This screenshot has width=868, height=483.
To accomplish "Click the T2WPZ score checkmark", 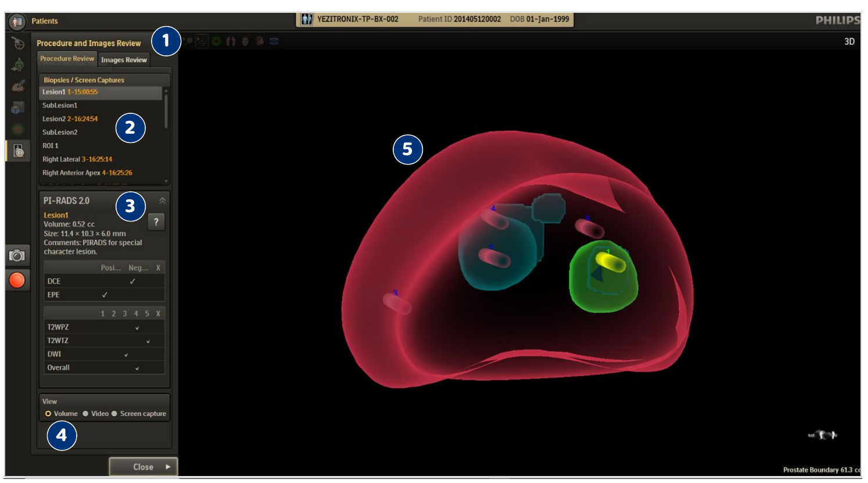I will (137, 328).
